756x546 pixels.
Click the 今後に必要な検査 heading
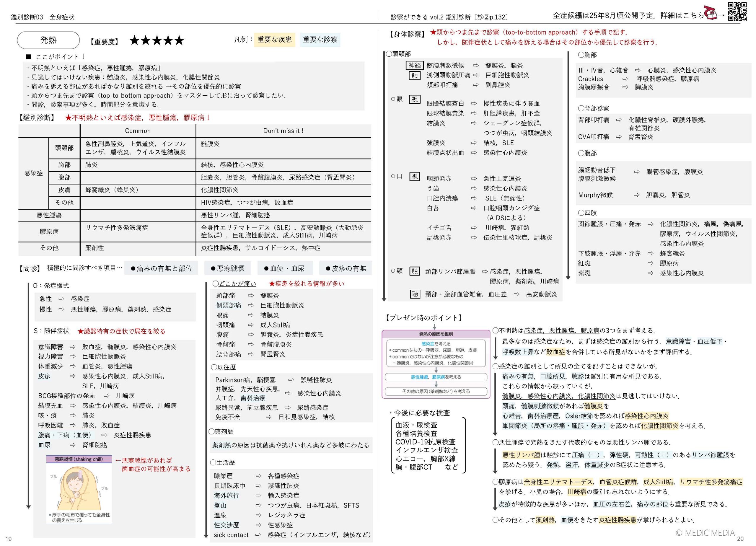click(420, 413)
